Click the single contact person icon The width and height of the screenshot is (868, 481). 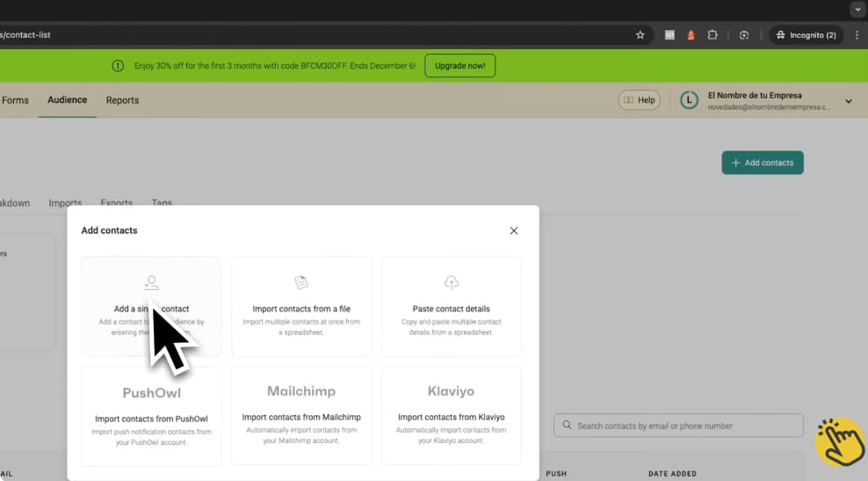click(151, 282)
